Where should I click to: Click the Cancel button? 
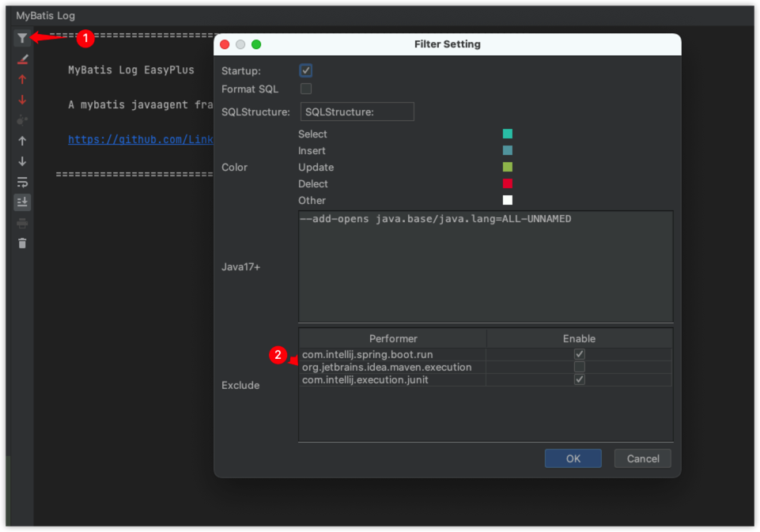[642, 458]
